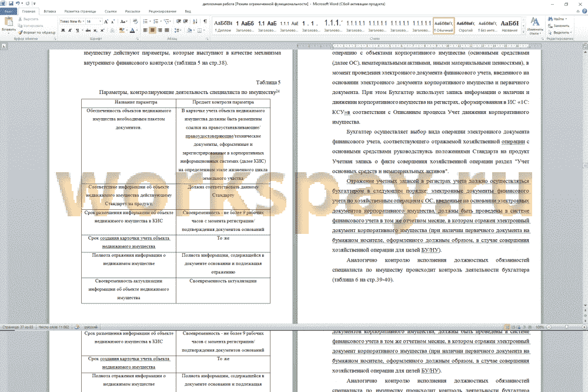Screen dimensions: 588x392
Task: Align text to the left
Action: click(x=145, y=31)
